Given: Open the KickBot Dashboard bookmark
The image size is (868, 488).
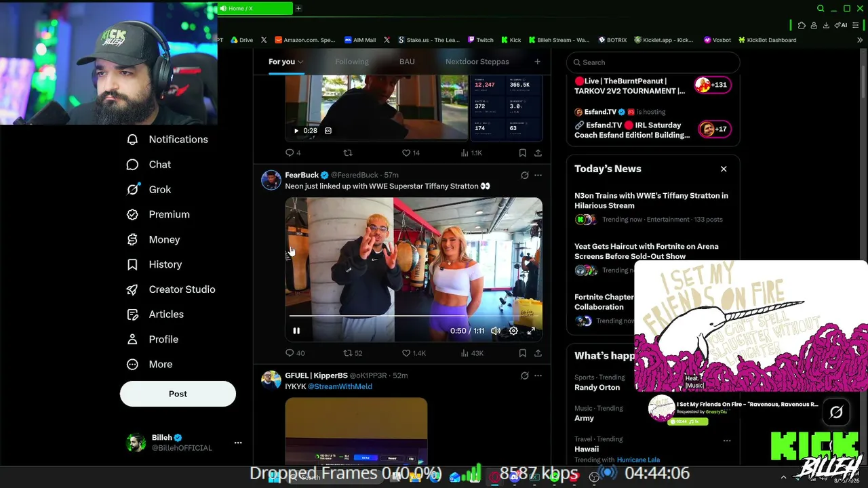Looking at the screenshot, I should (x=767, y=40).
